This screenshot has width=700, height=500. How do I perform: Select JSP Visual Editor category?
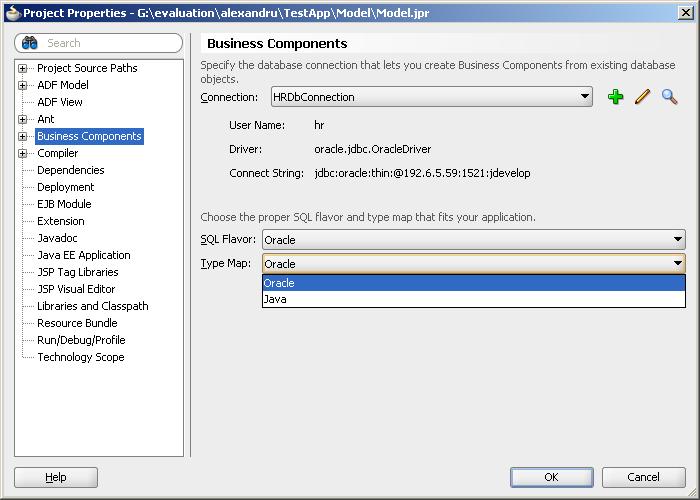(76, 289)
